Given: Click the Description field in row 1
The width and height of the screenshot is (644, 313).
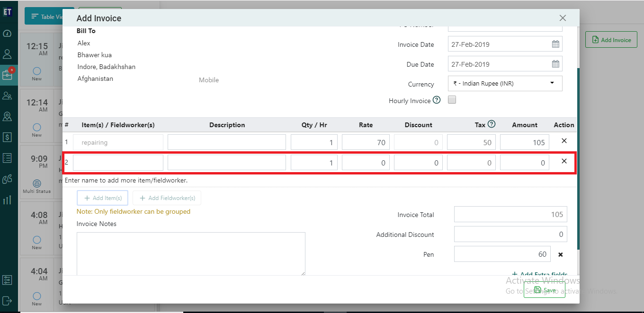Looking at the screenshot, I should (x=227, y=142).
